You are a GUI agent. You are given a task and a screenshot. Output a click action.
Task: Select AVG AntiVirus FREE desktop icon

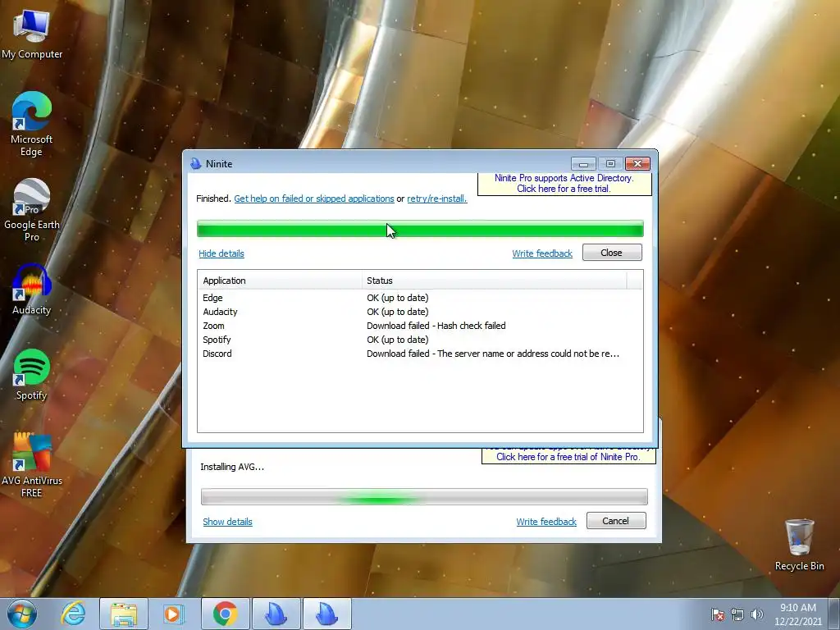tap(32, 465)
